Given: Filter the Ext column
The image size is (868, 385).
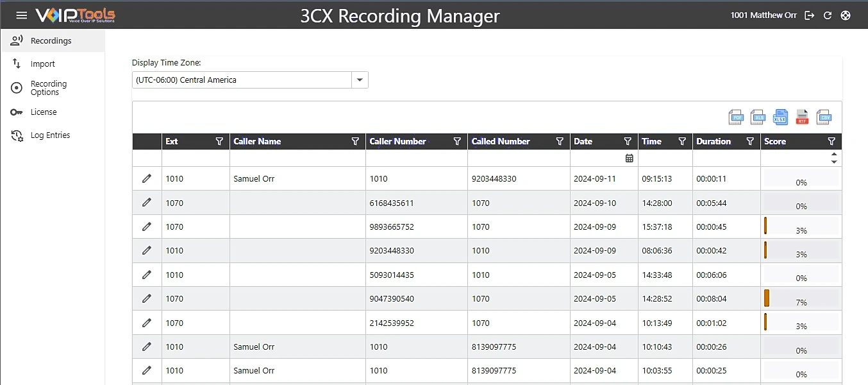Looking at the screenshot, I should (x=219, y=142).
